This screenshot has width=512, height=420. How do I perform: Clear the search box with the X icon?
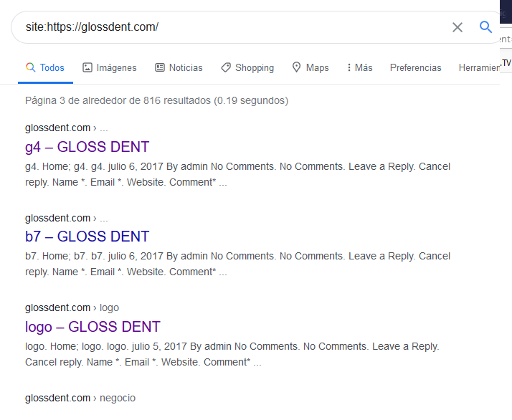(x=458, y=27)
